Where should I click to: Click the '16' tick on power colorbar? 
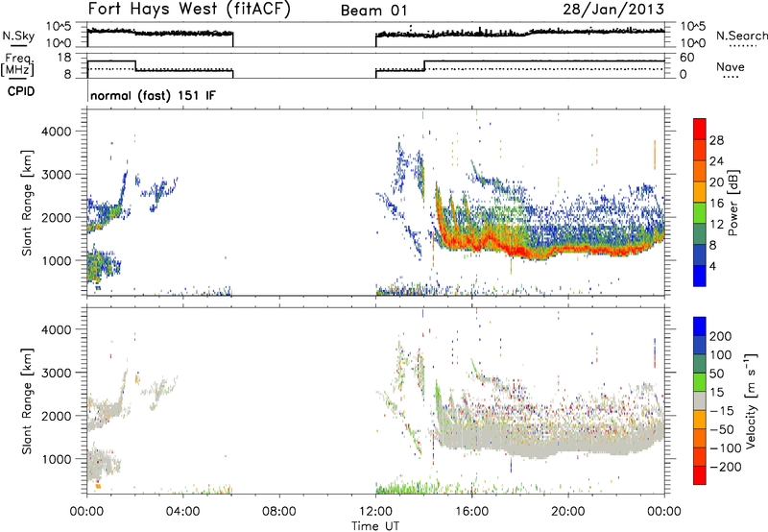[716, 204]
